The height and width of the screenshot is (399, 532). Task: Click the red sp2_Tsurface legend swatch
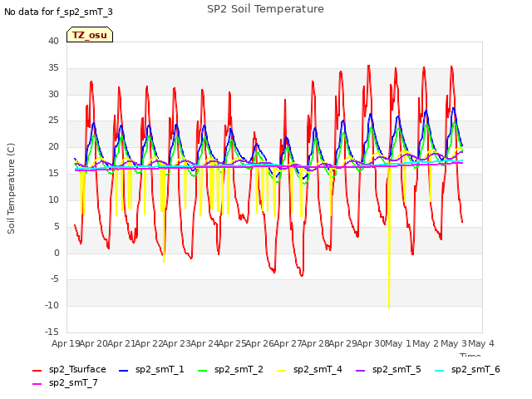click(37, 371)
